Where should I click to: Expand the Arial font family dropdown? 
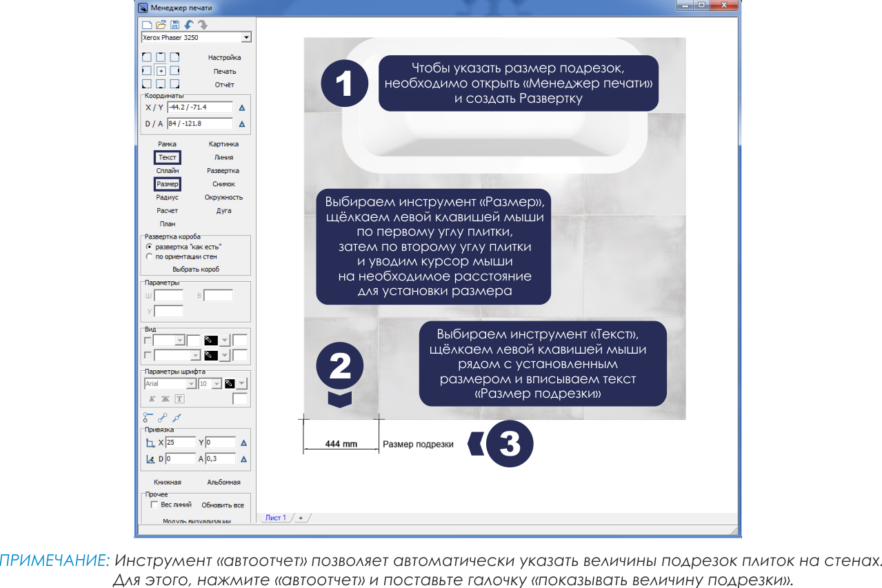click(191, 383)
